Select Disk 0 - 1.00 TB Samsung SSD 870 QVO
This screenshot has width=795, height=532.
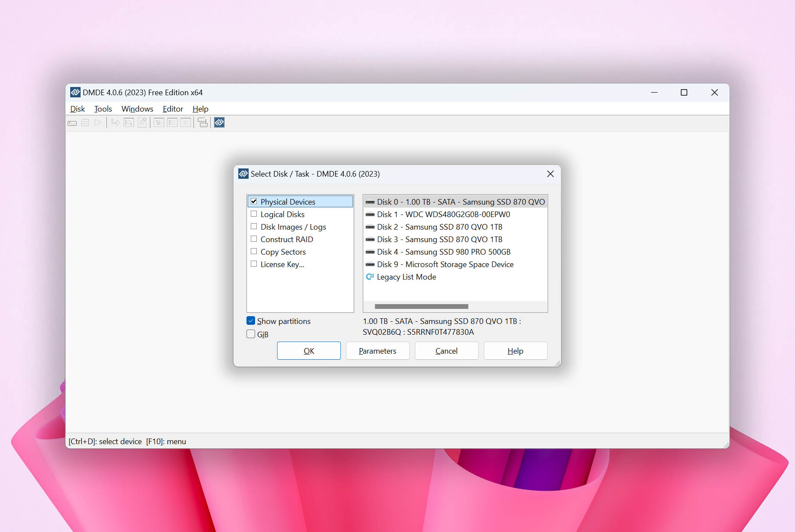[455, 202]
